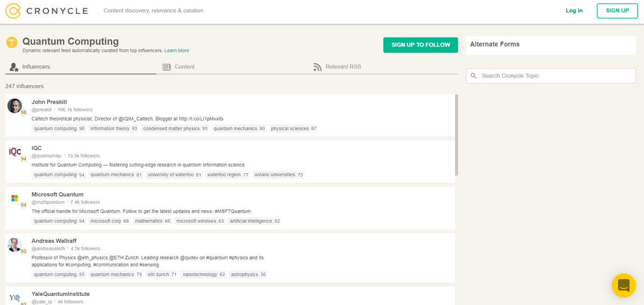Click the search magnifier icon

(x=473, y=76)
